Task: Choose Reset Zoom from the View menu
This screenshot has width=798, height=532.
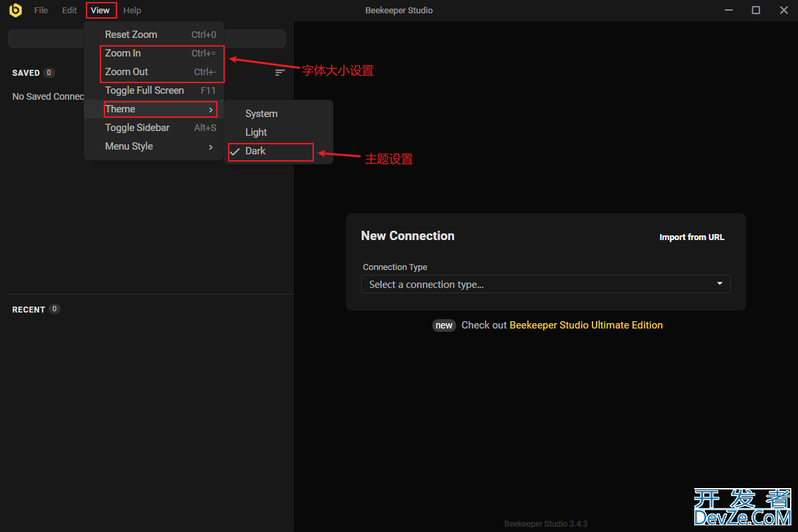Action: (x=154, y=35)
